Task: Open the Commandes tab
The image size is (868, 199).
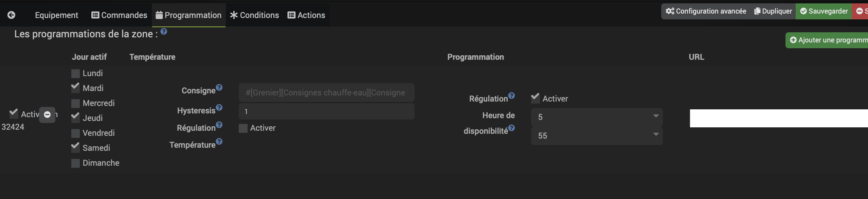Action: 120,15
